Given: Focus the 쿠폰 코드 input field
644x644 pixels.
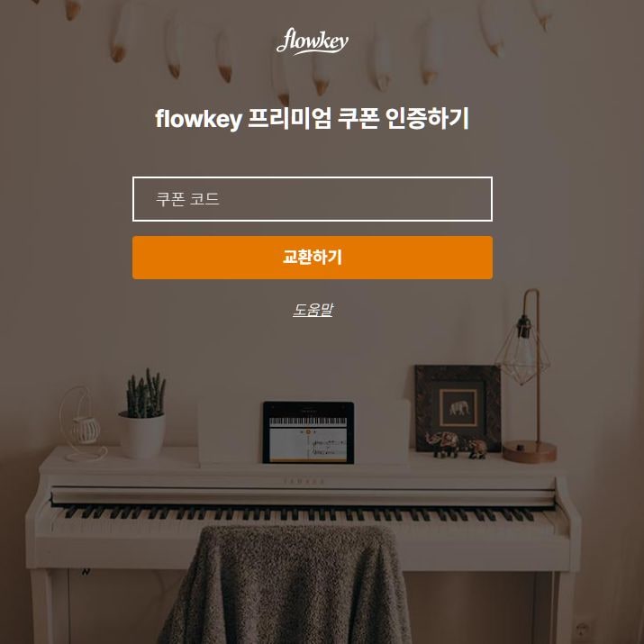Looking at the screenshot, I should (x=313, y=199).
